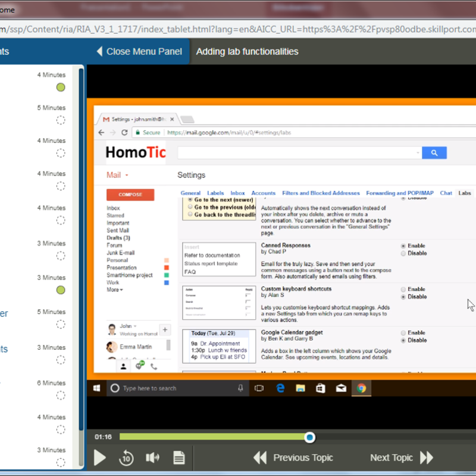
Task: Click the peach Personal label color swatch
Action: coord(167,260)
